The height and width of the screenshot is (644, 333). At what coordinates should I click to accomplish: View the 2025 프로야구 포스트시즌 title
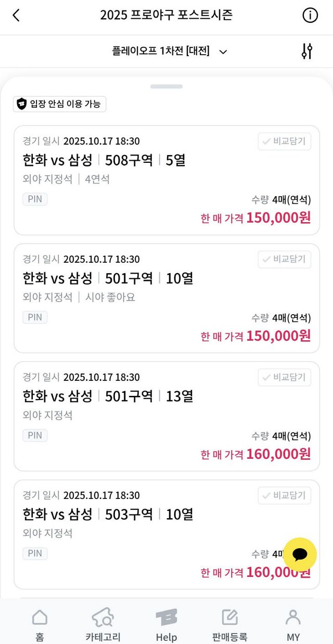coord(166,15)
